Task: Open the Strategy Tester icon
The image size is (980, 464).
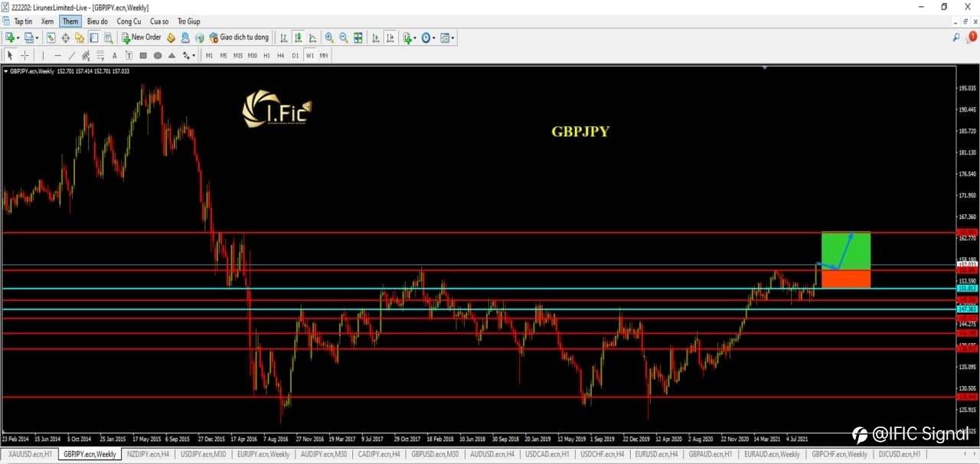Action: pyautogui.click(x=108, y=38)
